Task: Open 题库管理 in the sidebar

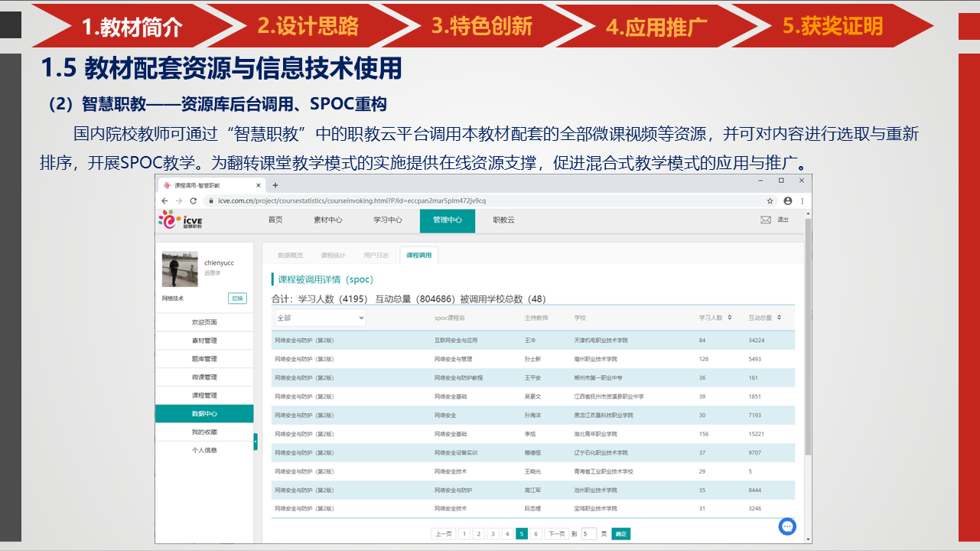Action: click(x=204, y=359)
